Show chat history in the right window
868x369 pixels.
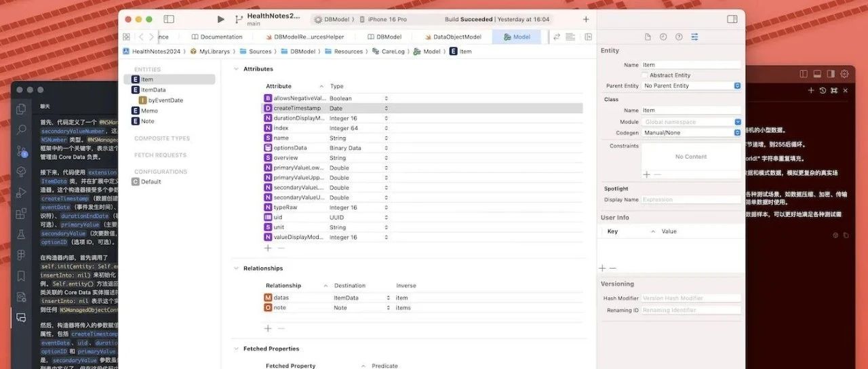click(823, 90)
